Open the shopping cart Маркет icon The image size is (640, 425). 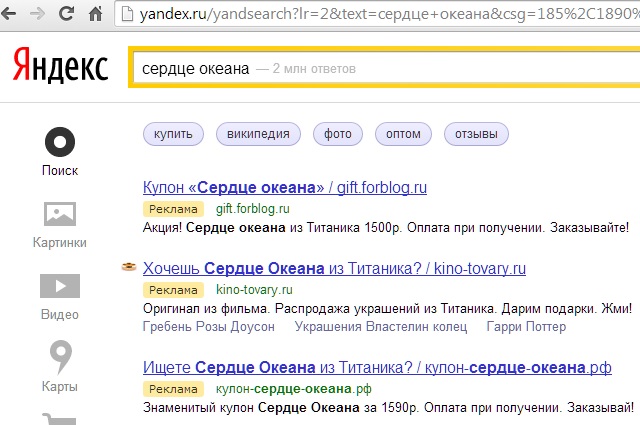tap(60, 419)
